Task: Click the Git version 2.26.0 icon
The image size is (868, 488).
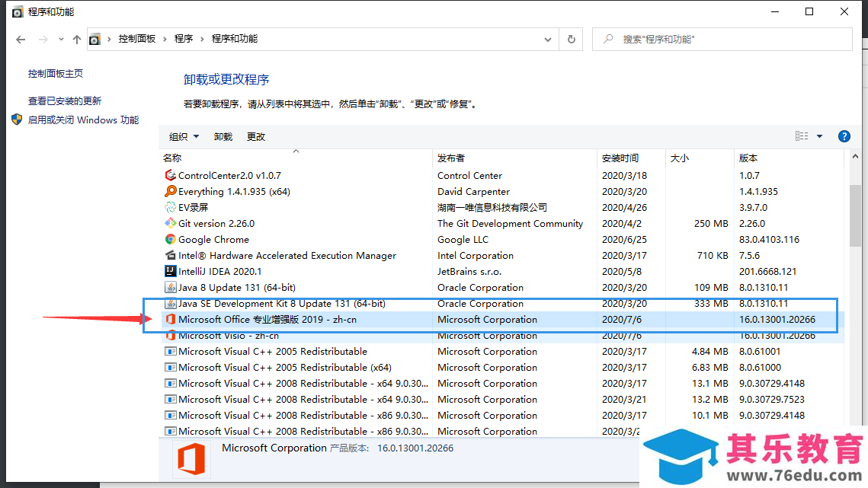Action: (171, 224)
